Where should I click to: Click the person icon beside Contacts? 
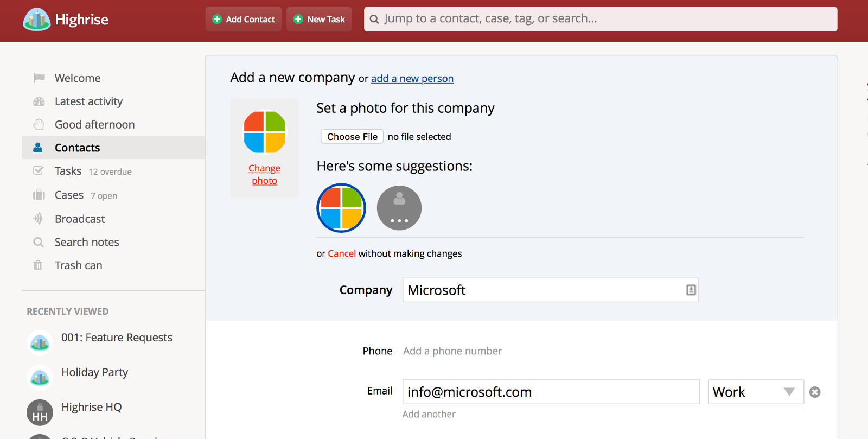[x=38, y=148]
